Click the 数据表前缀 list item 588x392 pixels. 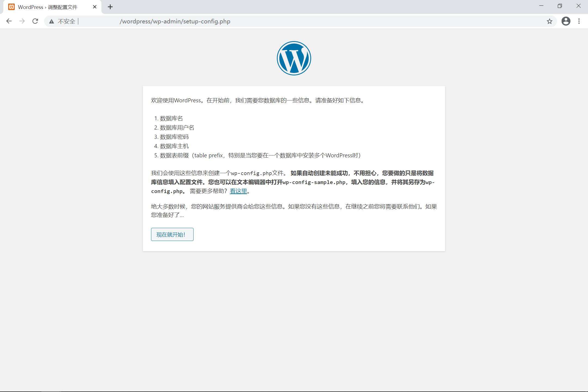click(260, 155)
